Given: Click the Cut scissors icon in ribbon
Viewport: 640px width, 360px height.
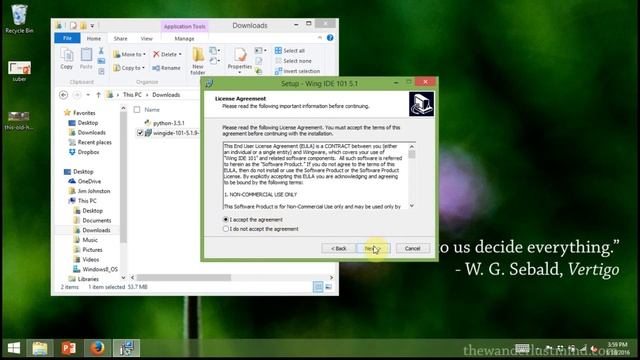Looking at the screenshot, I should pos(101,51).
